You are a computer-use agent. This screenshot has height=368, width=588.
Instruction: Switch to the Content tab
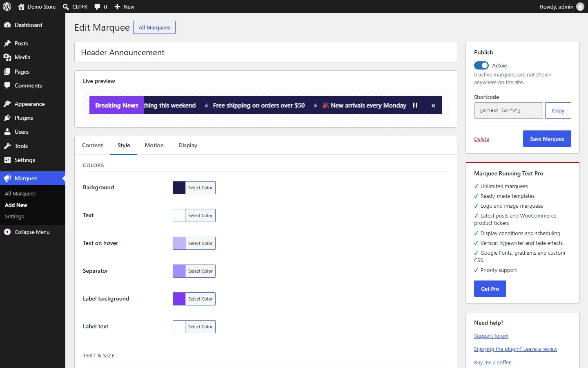coord(92,145)
